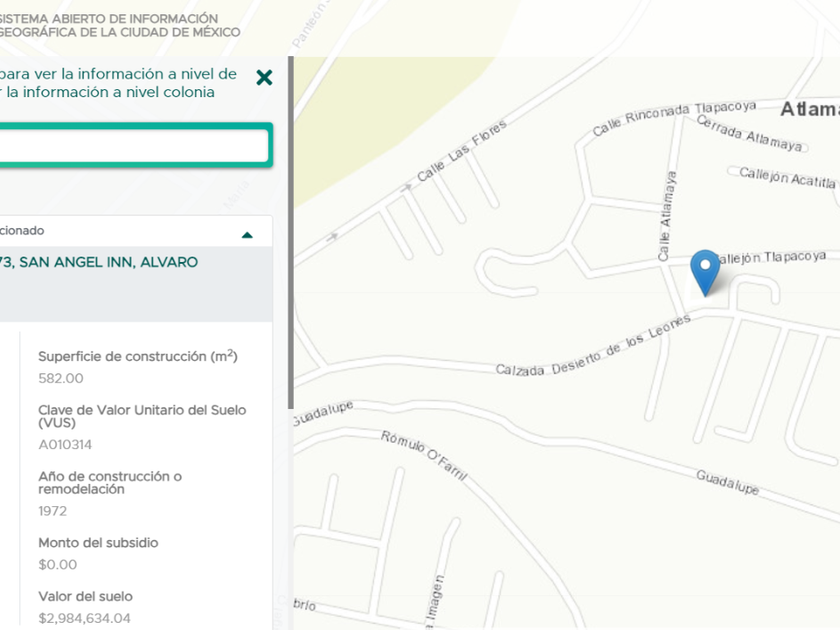Select the VUS key value A010314

coord(65,445)
